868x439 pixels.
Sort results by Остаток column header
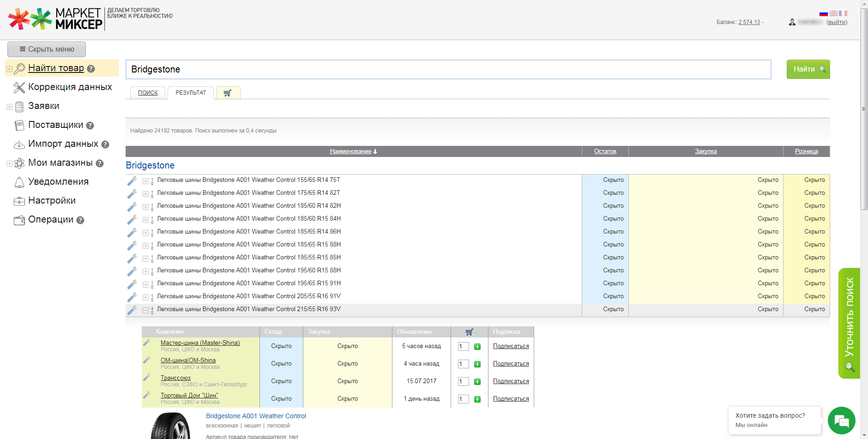tap(605, 151)
